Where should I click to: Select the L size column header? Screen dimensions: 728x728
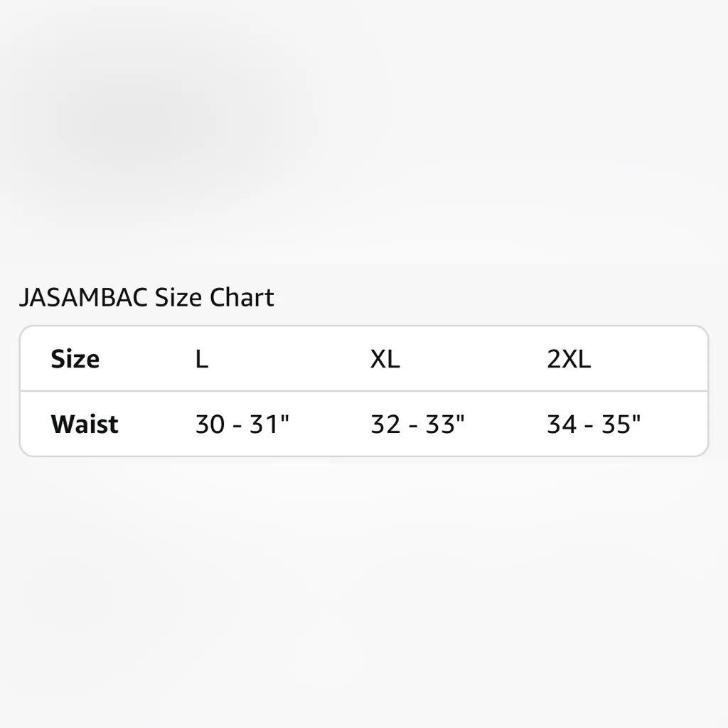click(202, 359)
